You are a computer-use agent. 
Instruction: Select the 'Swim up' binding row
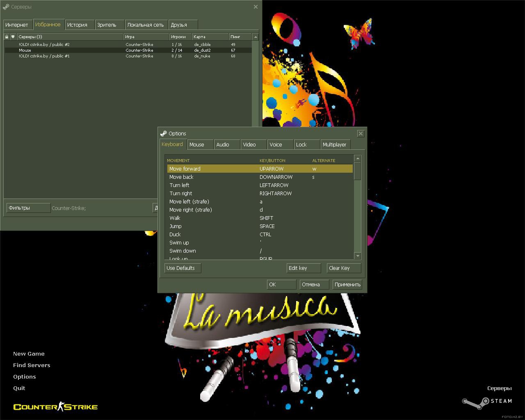point(260,242)
